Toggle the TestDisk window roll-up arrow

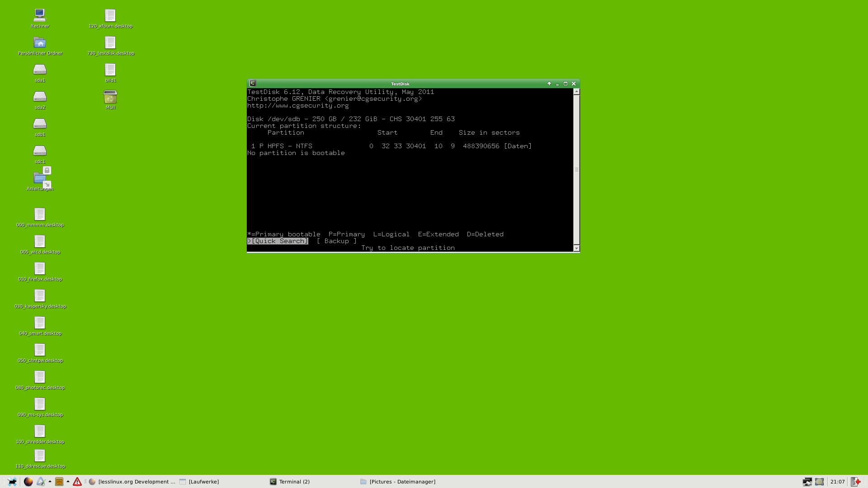(549, 84)
